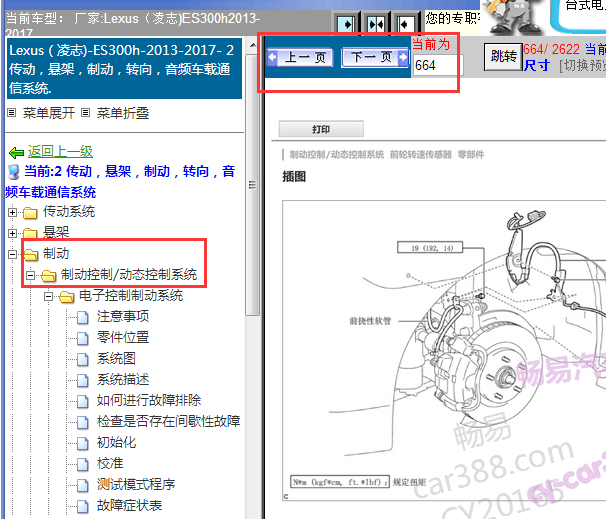Screen dimensions: 606x519
Task: Click the document icon beside 系统图
Action: (82, 359)
